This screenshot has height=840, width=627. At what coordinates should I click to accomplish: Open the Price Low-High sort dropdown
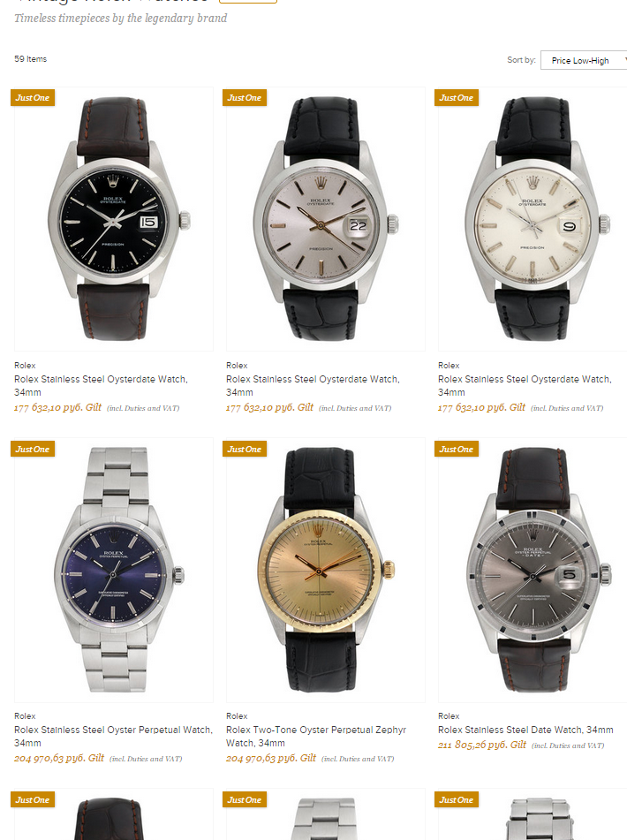click(x=584, y=61)
